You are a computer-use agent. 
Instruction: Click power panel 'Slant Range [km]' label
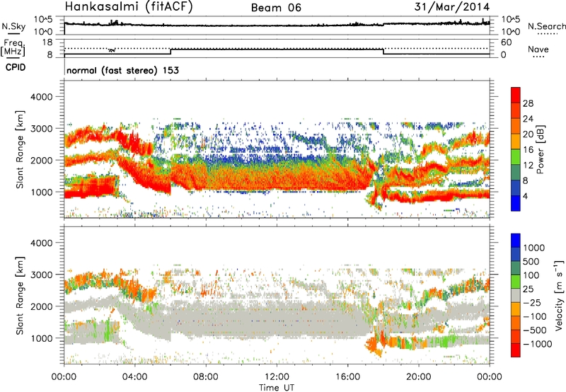pos(20,149)
